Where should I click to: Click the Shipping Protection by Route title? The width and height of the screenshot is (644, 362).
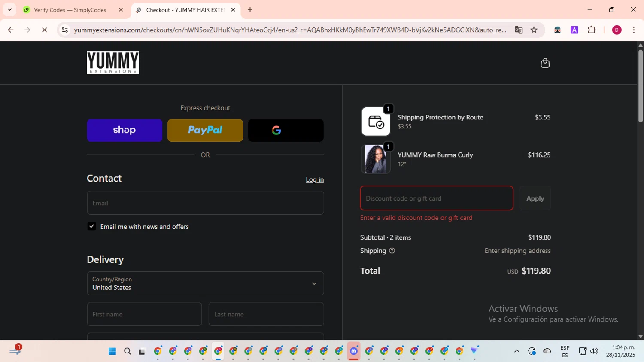[440, 117]
